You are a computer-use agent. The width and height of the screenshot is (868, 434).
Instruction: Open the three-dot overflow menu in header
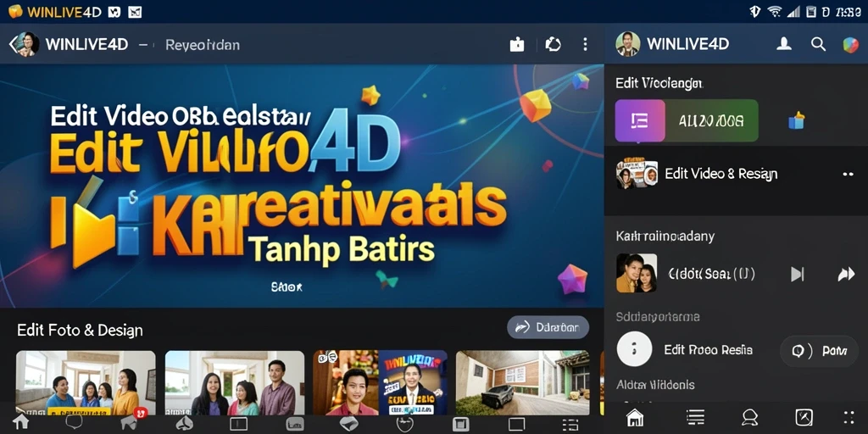tap(585, 44)
